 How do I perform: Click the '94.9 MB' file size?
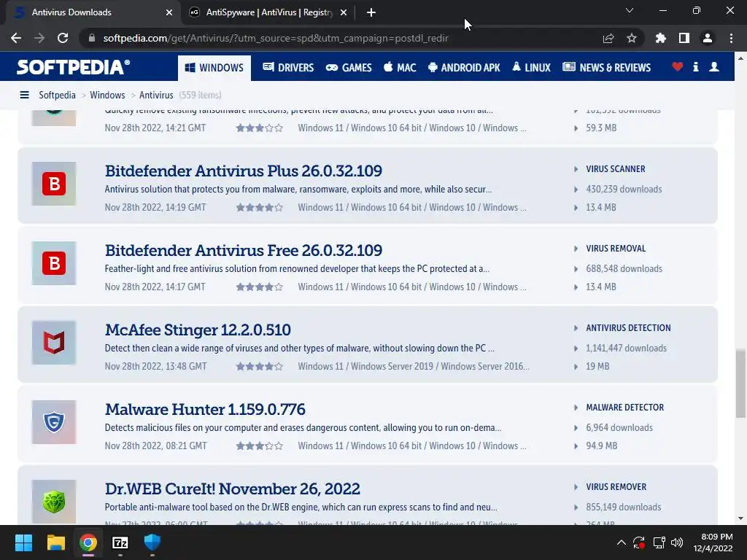(601, 446)
